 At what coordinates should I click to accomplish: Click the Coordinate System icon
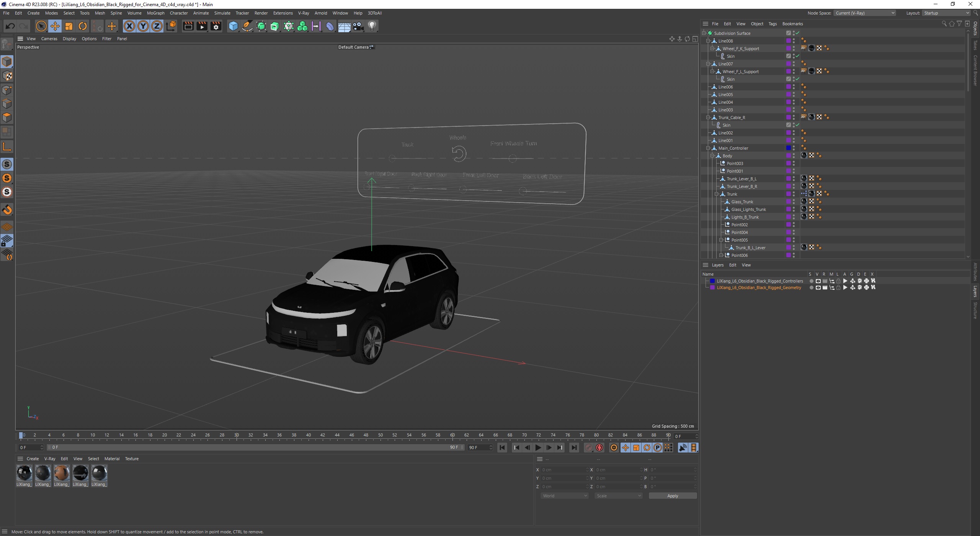(x=171, y=26)
